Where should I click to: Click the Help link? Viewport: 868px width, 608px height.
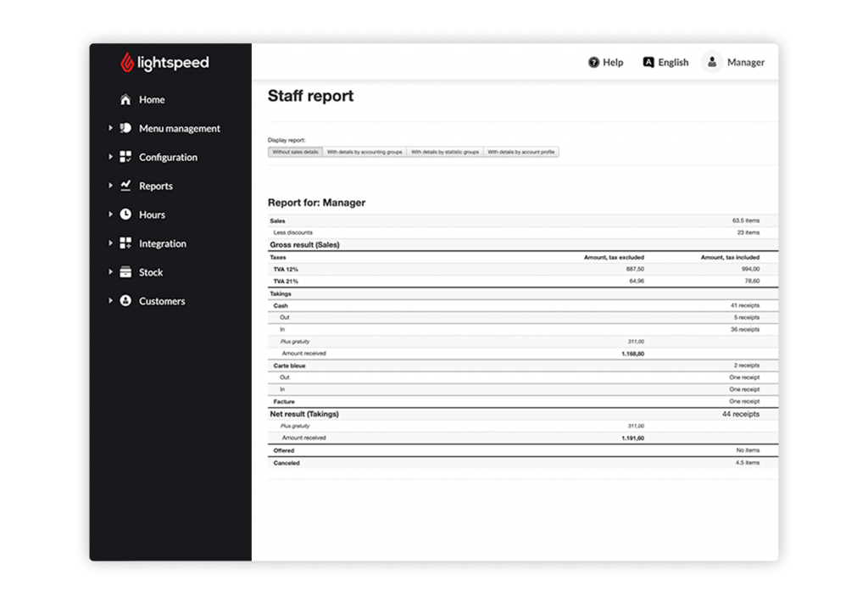(x=605, y=62)
